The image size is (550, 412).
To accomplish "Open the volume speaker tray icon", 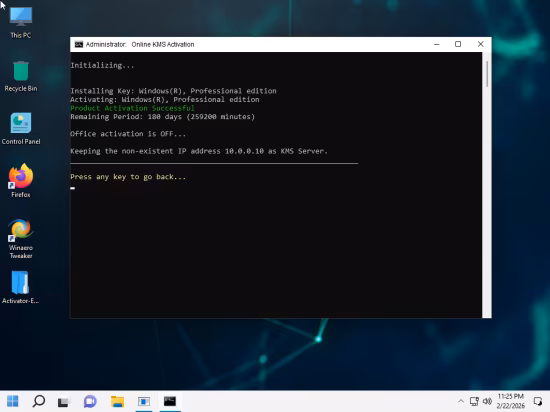I will coord(487,401).
